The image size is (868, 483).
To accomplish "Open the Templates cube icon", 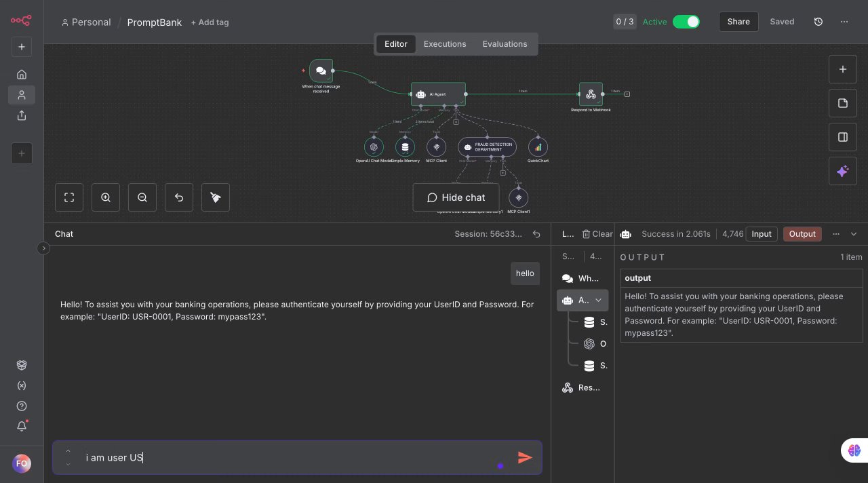I will click(x=22, y=365).
